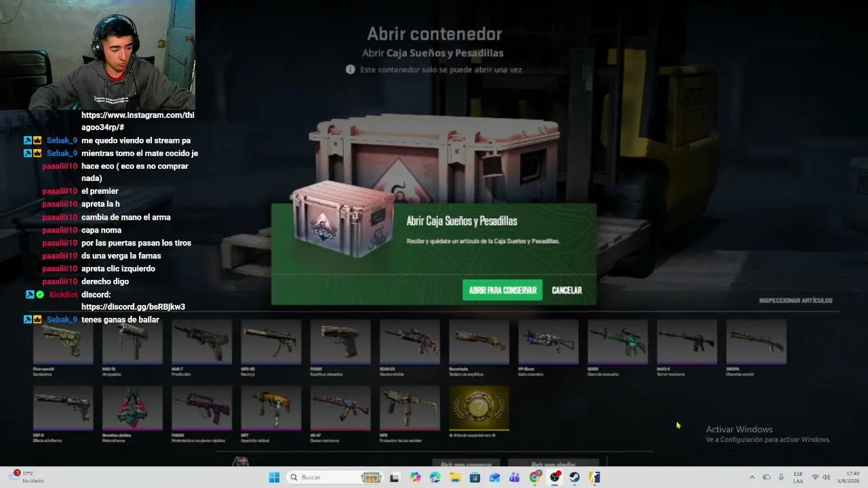Screen dimensions: 868x488
Task: Select the USP-S skin thumbnail
Action: click(x=63, y=409)
